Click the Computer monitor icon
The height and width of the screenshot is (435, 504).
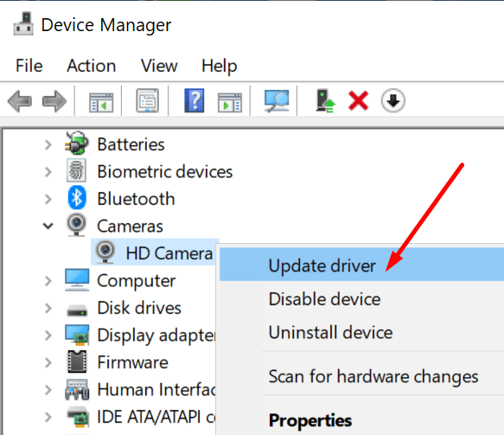(x=77, y=279)
